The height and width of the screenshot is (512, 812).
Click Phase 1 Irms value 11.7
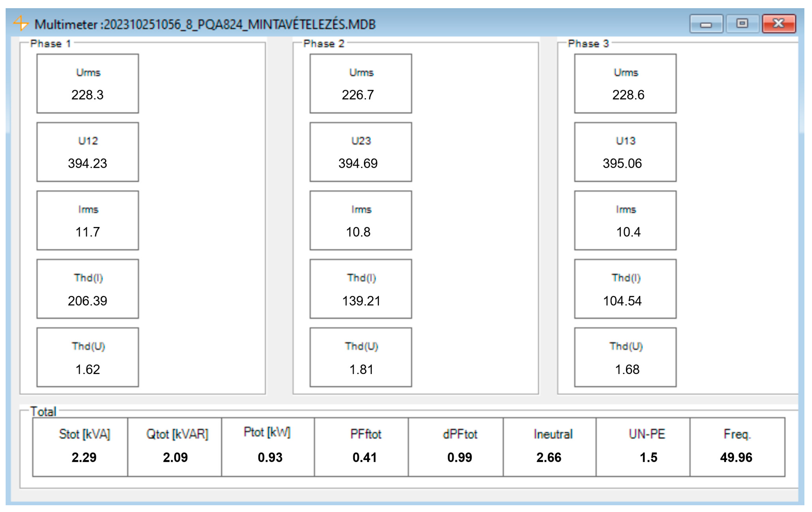(x=87, y=231)
